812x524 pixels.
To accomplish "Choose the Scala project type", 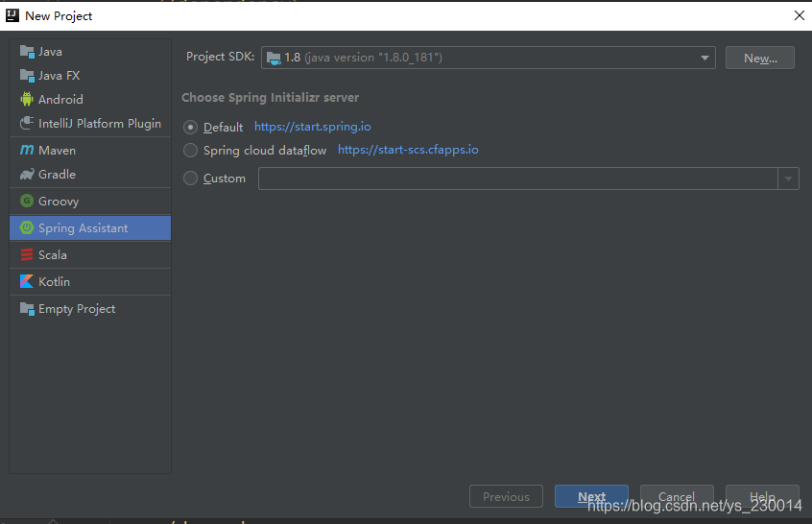I will click(x=90, y=254).
